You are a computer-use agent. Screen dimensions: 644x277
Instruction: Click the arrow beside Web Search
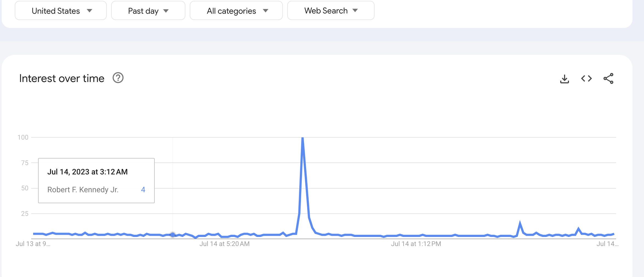click(355, 10)
